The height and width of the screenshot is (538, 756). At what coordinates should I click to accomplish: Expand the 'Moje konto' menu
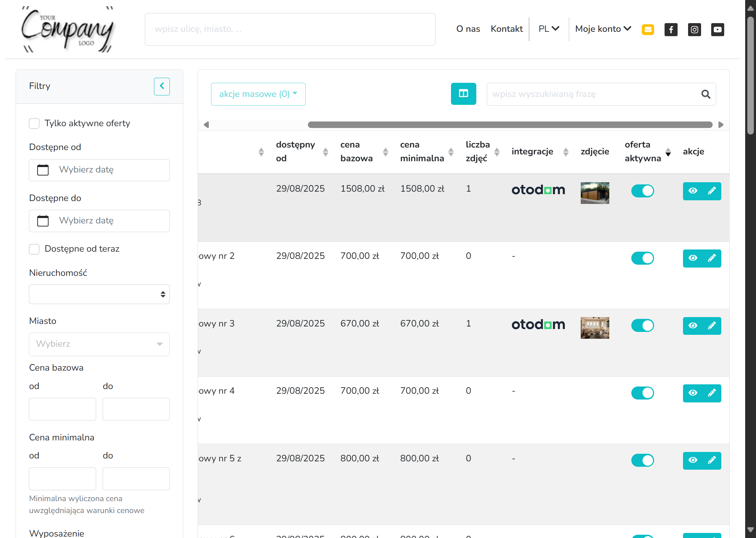[603, 29]
